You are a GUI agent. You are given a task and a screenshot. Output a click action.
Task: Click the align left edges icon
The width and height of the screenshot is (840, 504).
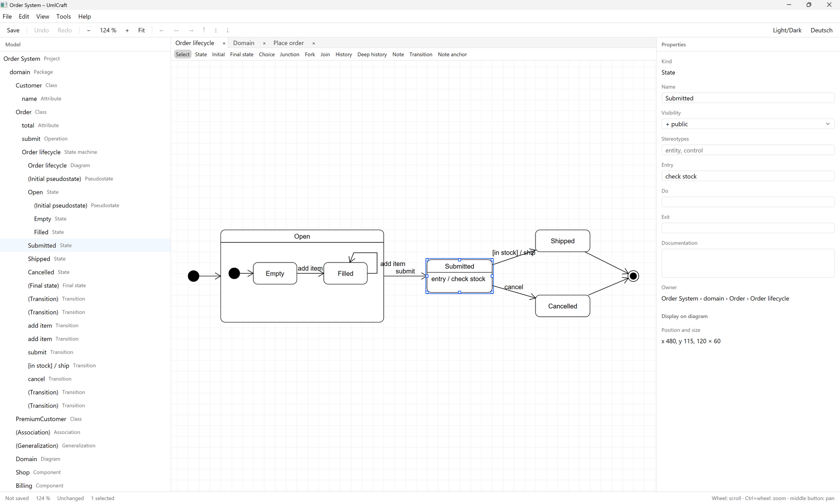coord(162,30)
